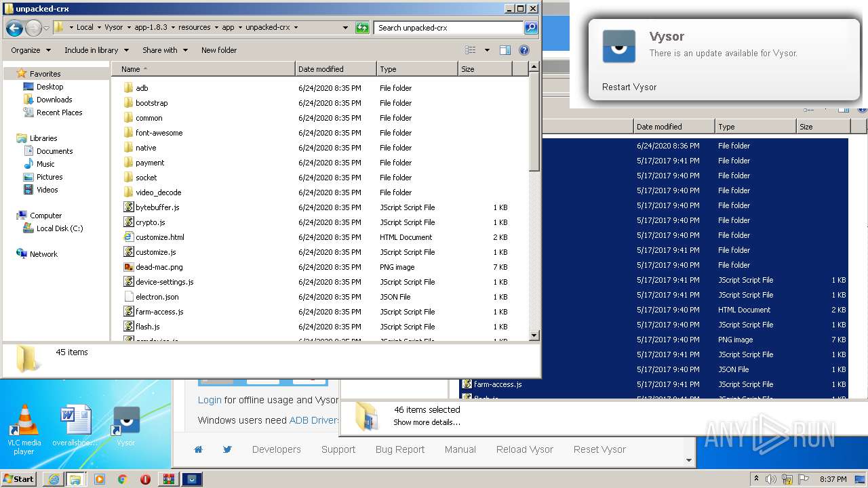Go back using the Explorer back arrow
This screenshot has height=488, width=868.
coord(14,28)
